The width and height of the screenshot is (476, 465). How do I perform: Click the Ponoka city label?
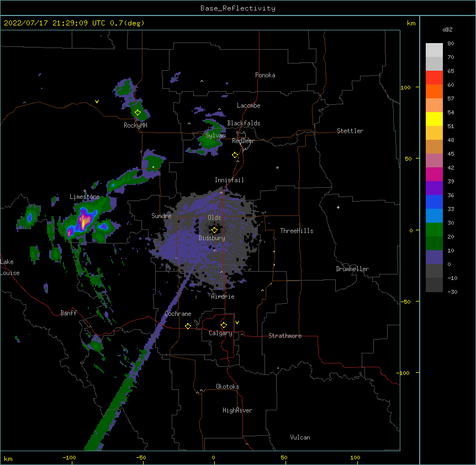tap(265, 75)
